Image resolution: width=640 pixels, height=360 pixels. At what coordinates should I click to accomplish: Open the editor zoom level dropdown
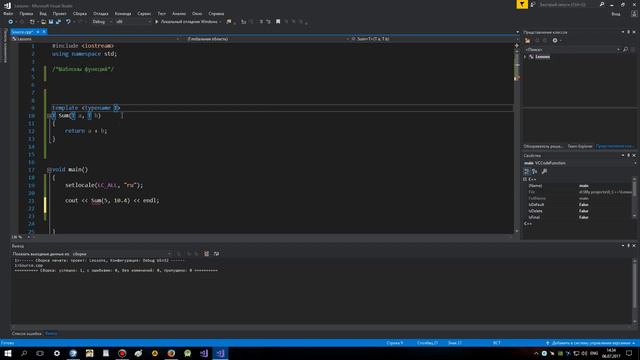[21, 237]
